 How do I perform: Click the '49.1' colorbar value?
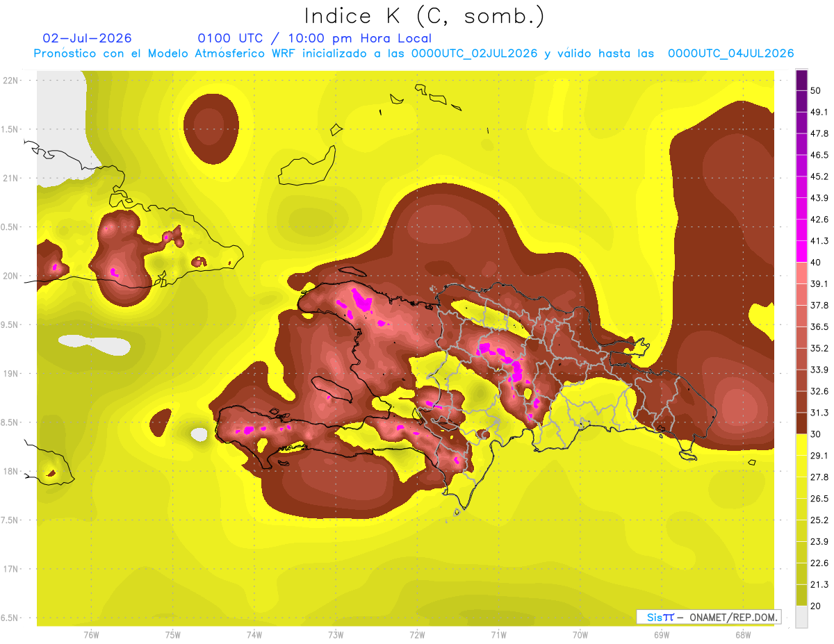tap(819, 112)
